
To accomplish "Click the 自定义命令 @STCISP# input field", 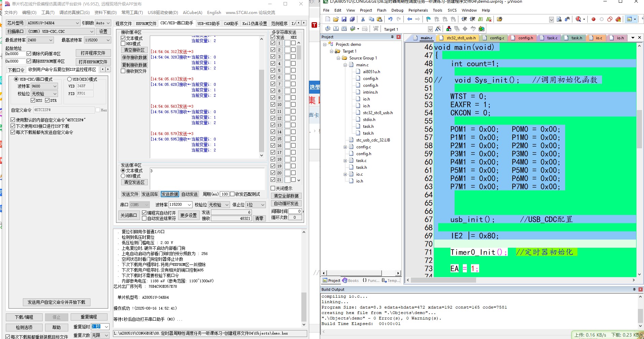I will point(64,110).
